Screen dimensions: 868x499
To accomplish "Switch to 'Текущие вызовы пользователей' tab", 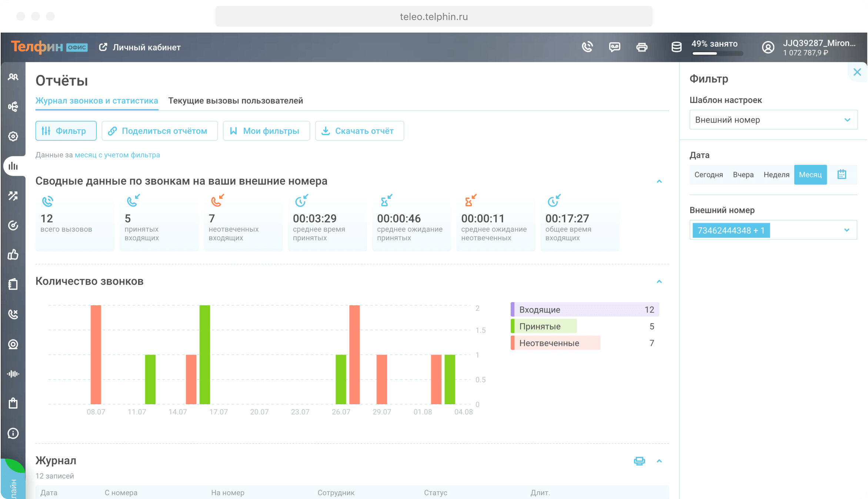I will [236, 101].
